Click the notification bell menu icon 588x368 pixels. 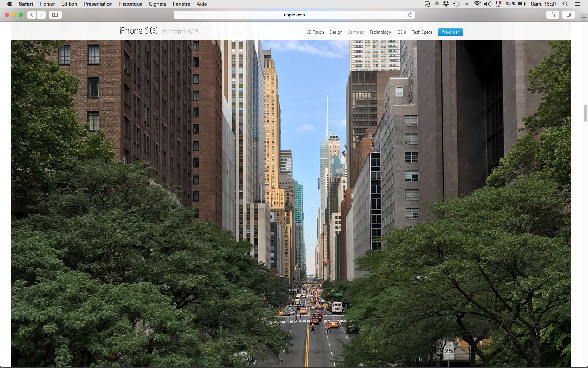[x=437, y=4]
